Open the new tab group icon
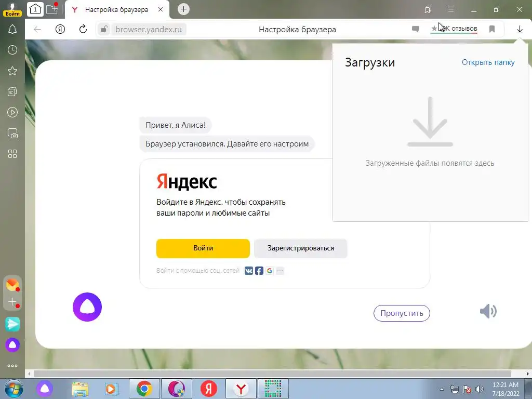The width and height of the screenshot is (532, 399). 52,9
